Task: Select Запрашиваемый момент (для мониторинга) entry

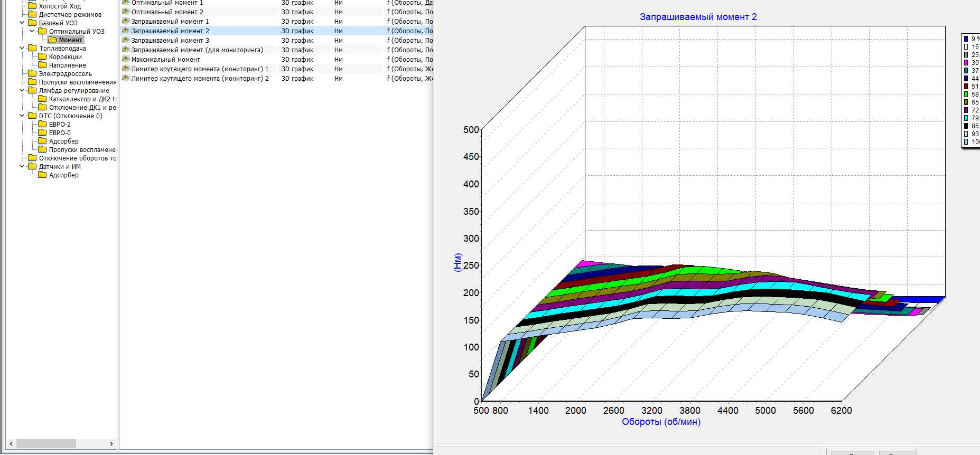Action: (x=197, y=50)
